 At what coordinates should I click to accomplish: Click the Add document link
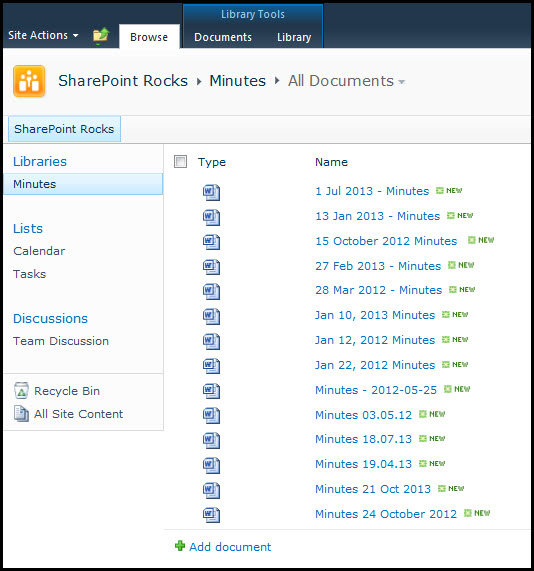230,547
